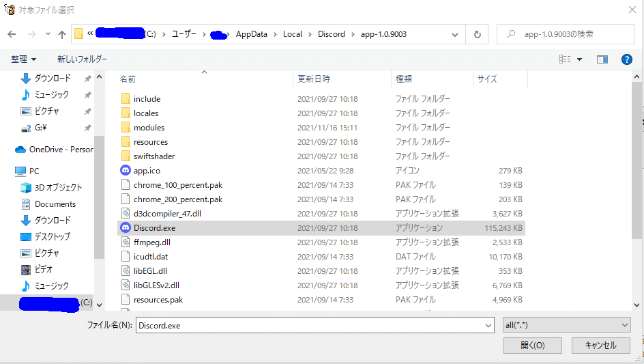Sort by サイズ column header
The height and width of the screenshot is (364, 644).
click(x=487, y=79)
